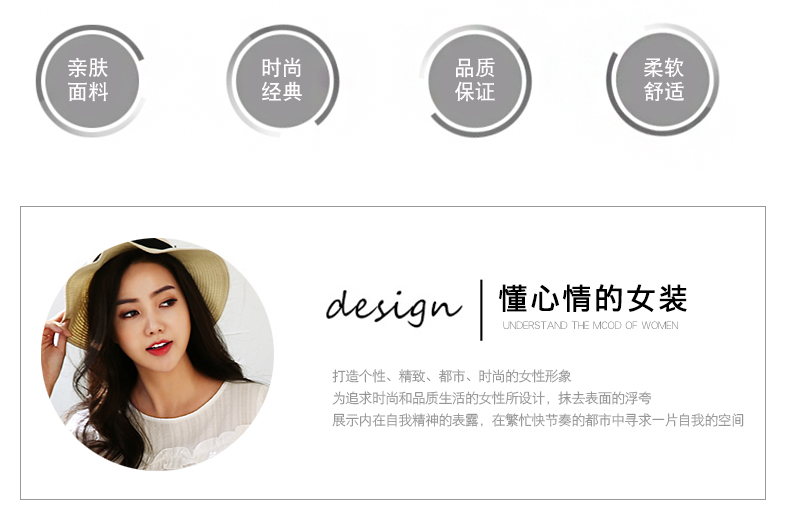Click the handwritten design script logo
Screen dimensions: 790x527
click(x=393, y=306)
